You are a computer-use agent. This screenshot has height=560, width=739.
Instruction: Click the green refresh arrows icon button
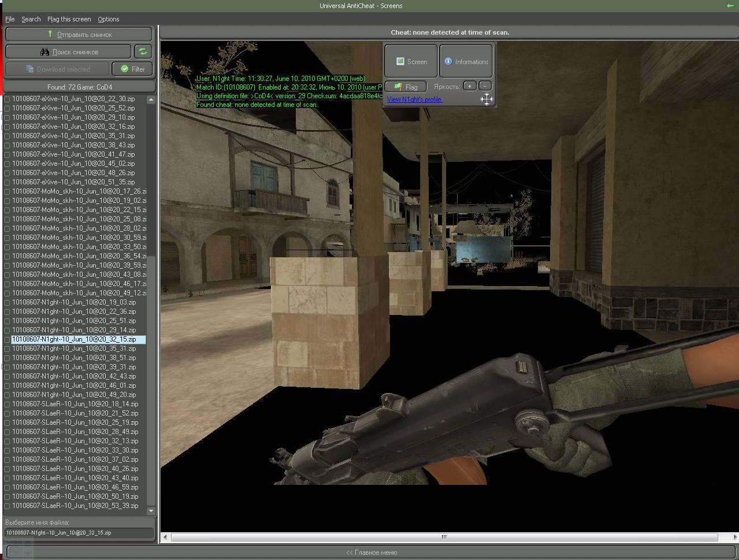[143, 51]
